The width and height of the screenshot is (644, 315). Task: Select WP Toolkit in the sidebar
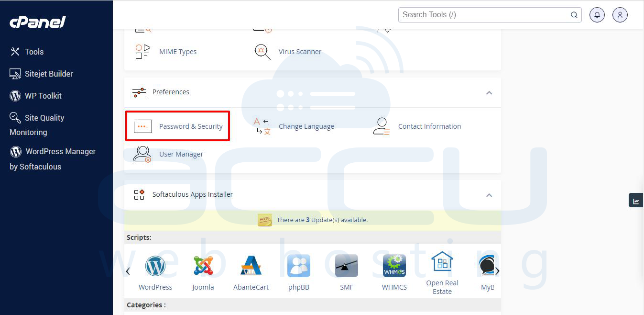click(42, 95)
